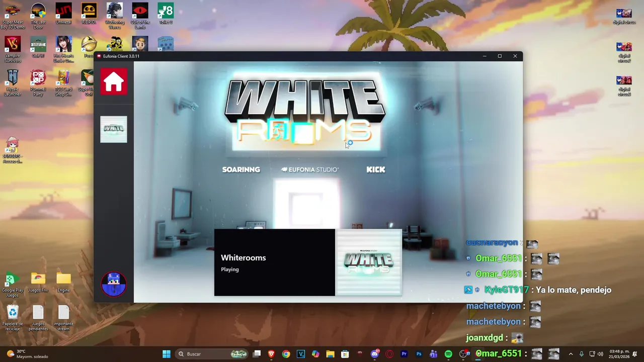Open the Home page in Eufonia Client

click(x=114, y=81)
